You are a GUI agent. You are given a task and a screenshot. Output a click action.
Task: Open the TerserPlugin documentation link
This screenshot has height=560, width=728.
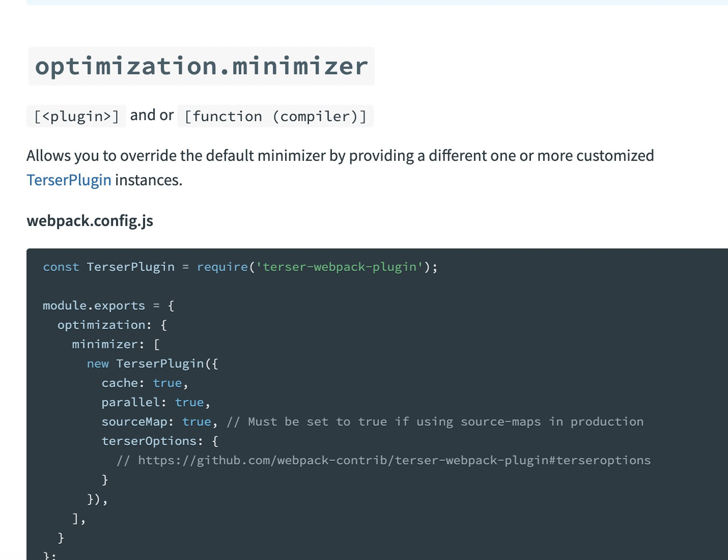click(x=69, y=180)
